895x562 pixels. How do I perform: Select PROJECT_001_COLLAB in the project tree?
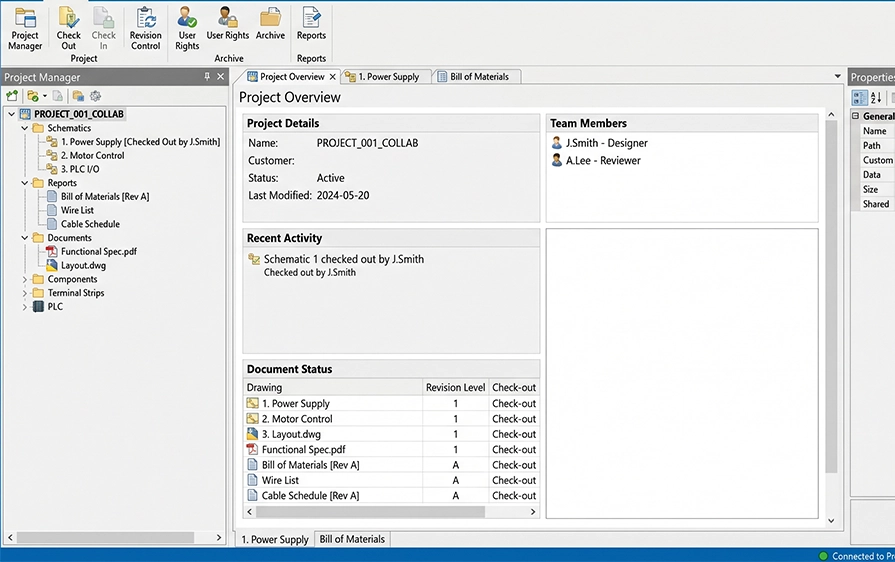pyautogui.click(x=78, y=114)
